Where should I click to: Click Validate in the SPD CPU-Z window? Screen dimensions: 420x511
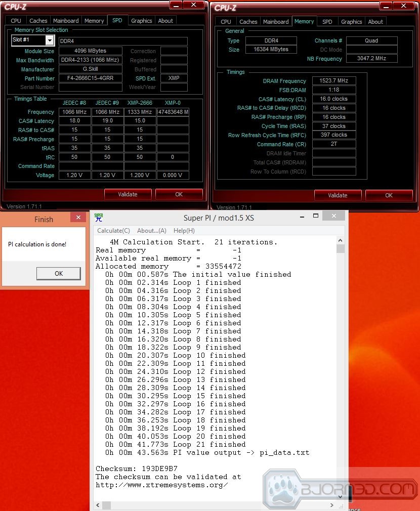[128, 194]
